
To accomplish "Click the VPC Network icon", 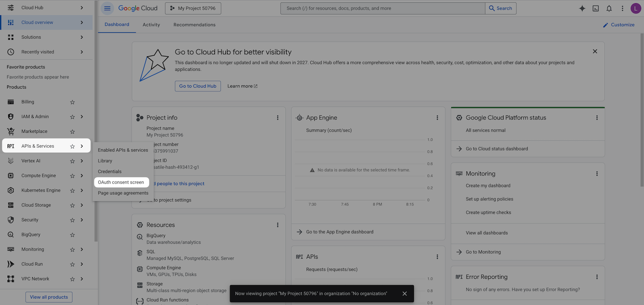I will pyautogui.click(x=11, y=279).
